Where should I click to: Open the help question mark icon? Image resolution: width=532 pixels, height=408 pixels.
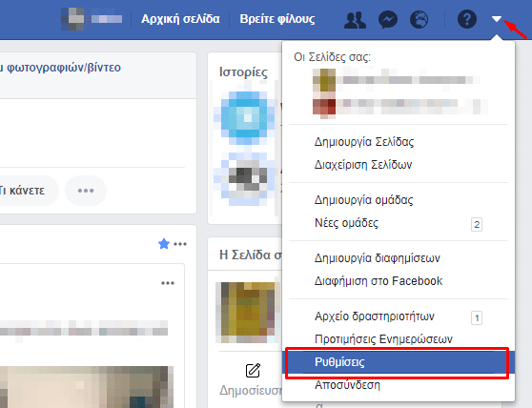click(467, 19)
